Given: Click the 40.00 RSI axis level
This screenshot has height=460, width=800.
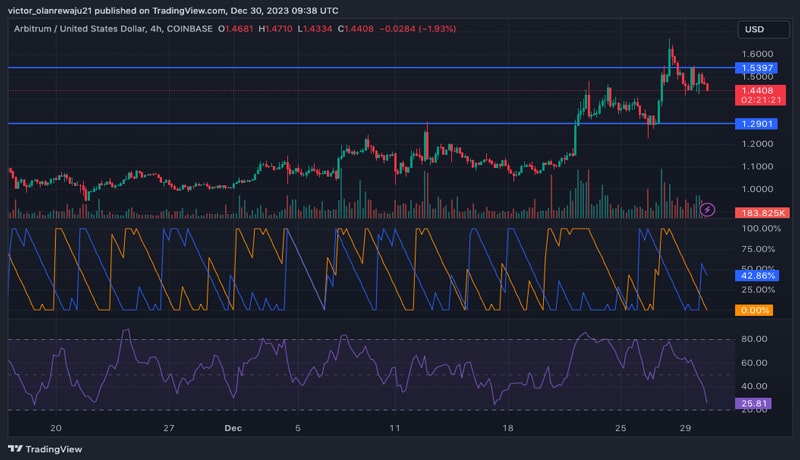Looking at the screenshot, I should [754, 386].
